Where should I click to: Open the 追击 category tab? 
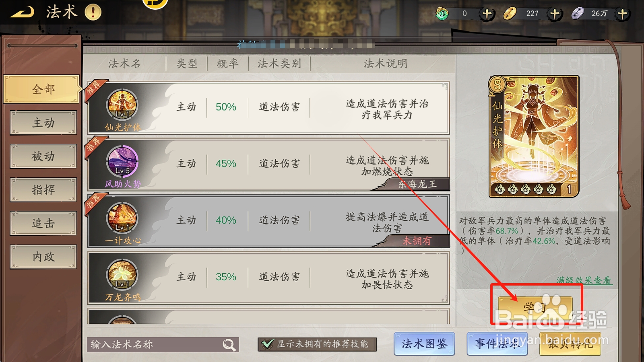(x=43, y=223)
